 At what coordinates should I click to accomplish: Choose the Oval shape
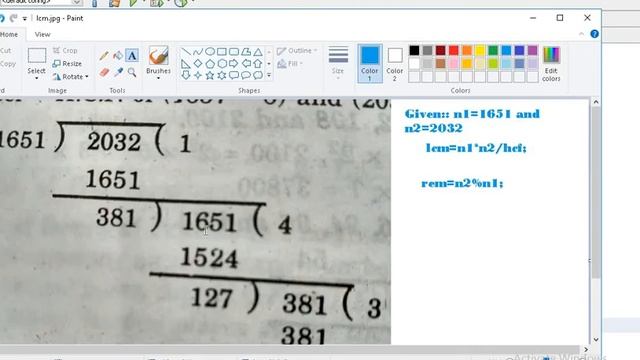pos(210,52)
